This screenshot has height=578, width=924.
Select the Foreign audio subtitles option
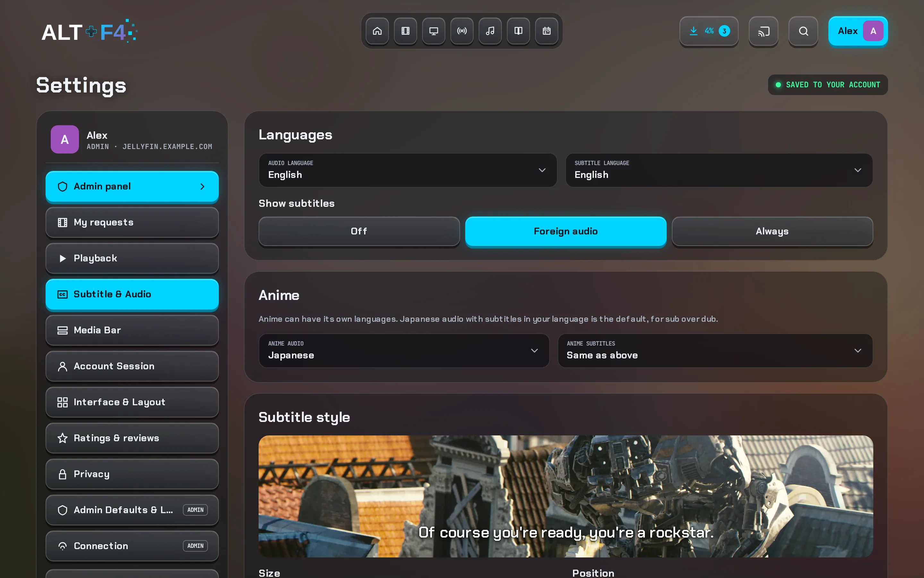[566, 231]
